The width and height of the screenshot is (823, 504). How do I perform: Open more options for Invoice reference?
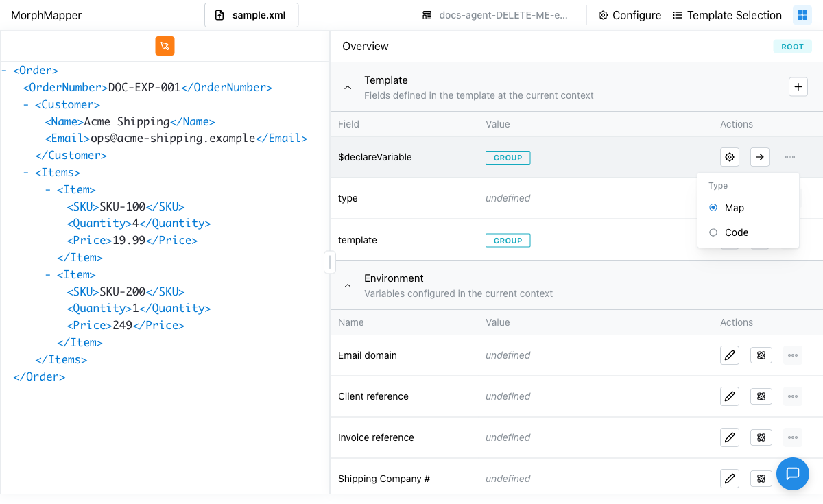[793, 437]
